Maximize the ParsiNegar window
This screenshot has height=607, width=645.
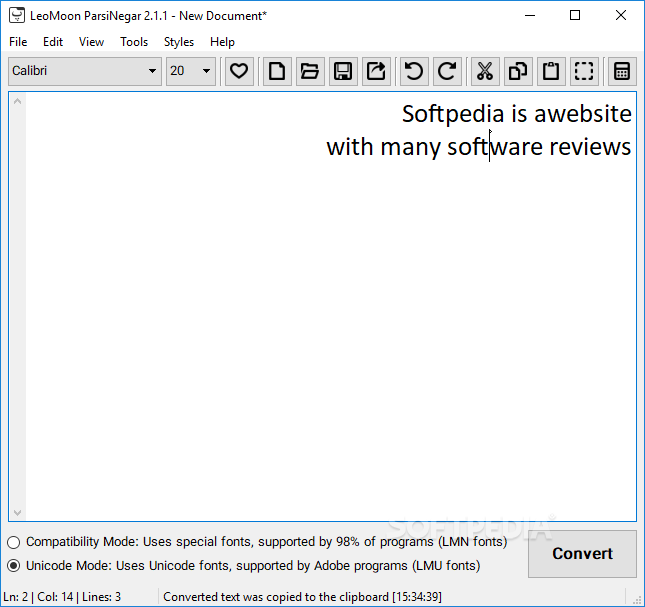click(575, 16)
